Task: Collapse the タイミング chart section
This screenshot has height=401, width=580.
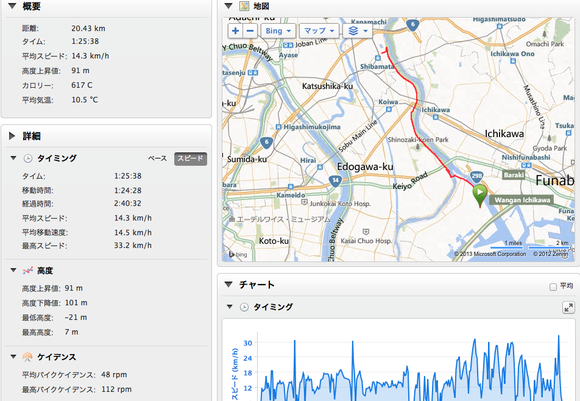Action: 230,307
